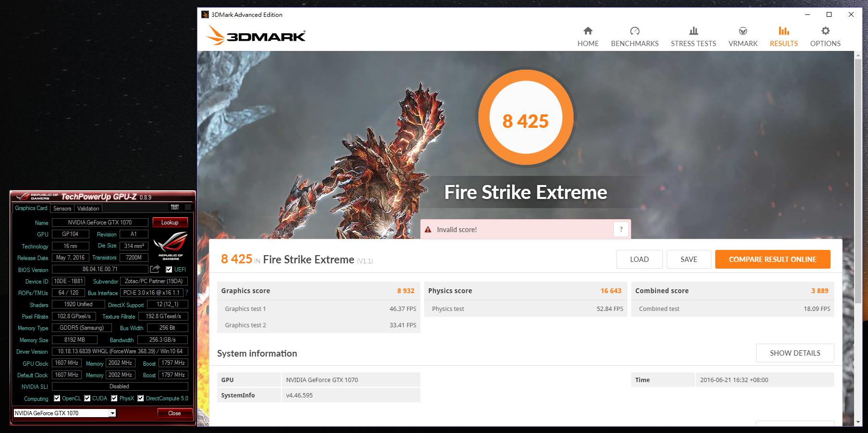Click the SystemInfo v4.46.595 value
The width and height of the screenshot is (868, 433).
click(299, 396)
